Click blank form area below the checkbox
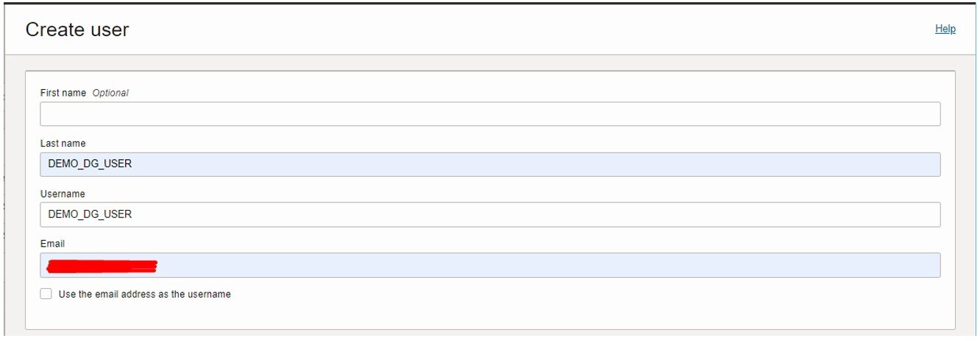Viewport: 980px width, 341px height. click(490, 315)
